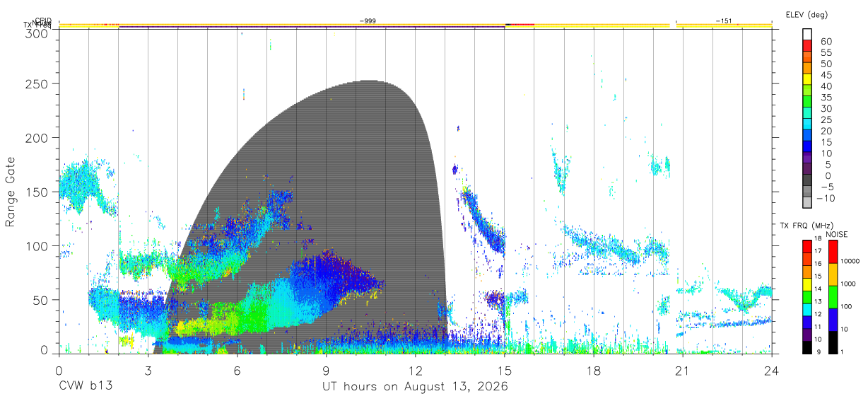Pick the red segment of ELEV color bar
The image size is (868, 401).
click(x=807, y=46)
